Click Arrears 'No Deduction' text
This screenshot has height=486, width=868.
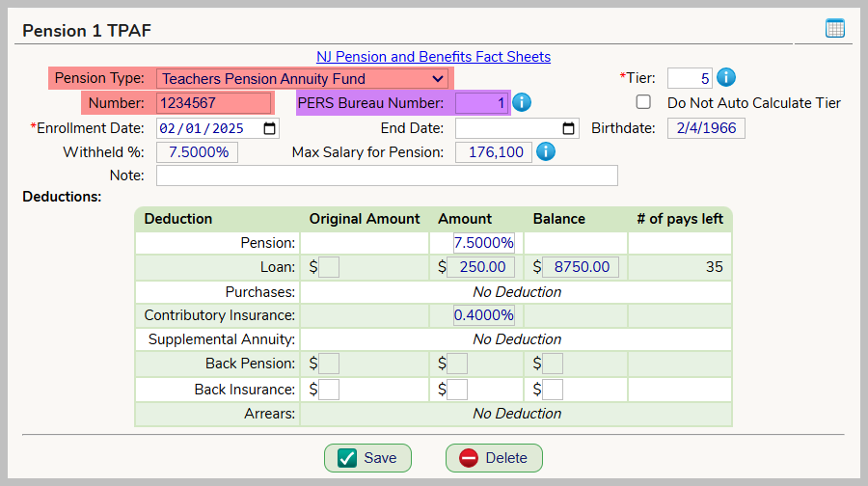(517, 414)
